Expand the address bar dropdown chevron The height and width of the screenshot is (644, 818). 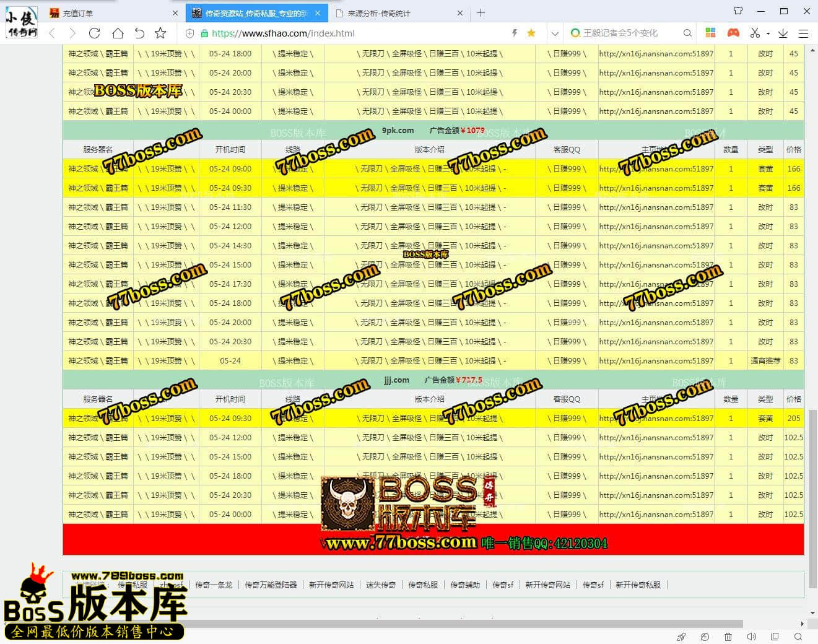555,33
